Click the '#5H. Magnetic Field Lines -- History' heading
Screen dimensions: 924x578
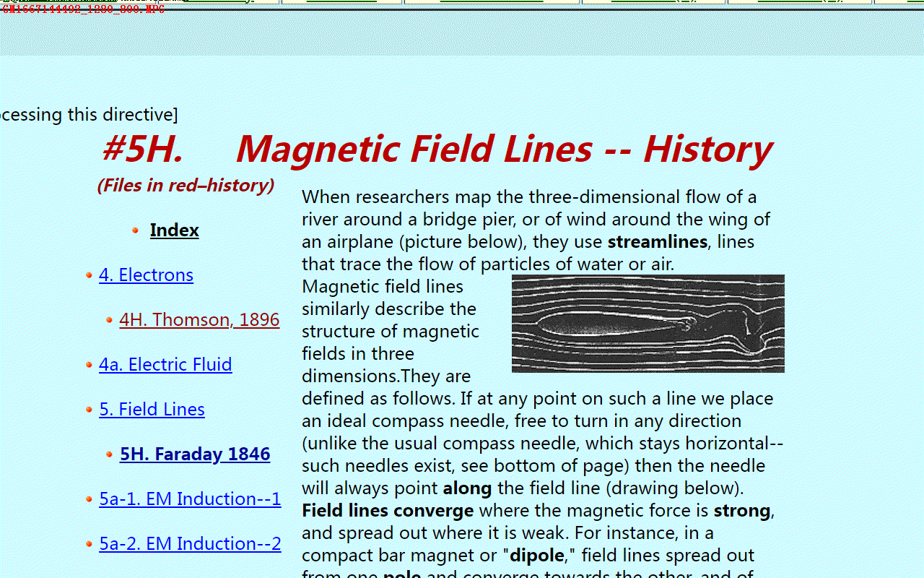point(437,149)
